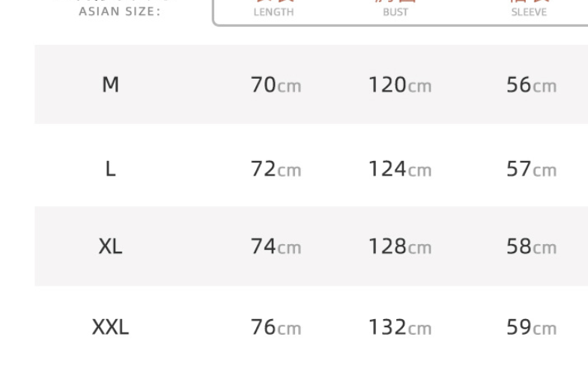
Task: Select the 57cm sleeve cell
Action: point(531,170)
